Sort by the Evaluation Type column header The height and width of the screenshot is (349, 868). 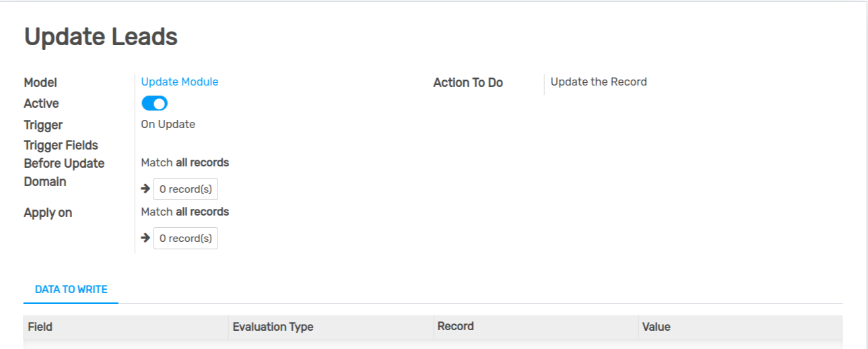[x=331, y=327]
